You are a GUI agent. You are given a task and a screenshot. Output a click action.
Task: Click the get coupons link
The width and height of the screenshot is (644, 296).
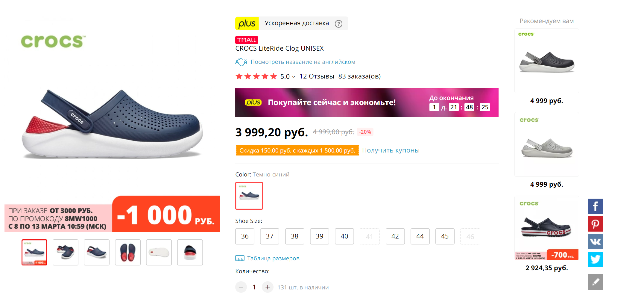pyautogui.click(x=391, y=150)
